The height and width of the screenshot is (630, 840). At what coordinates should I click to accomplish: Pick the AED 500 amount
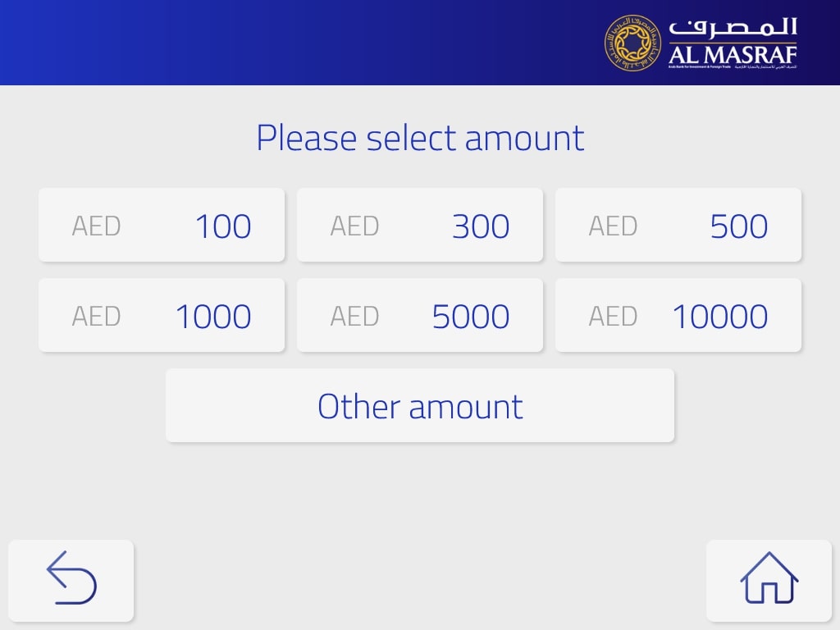pos(678,226)
